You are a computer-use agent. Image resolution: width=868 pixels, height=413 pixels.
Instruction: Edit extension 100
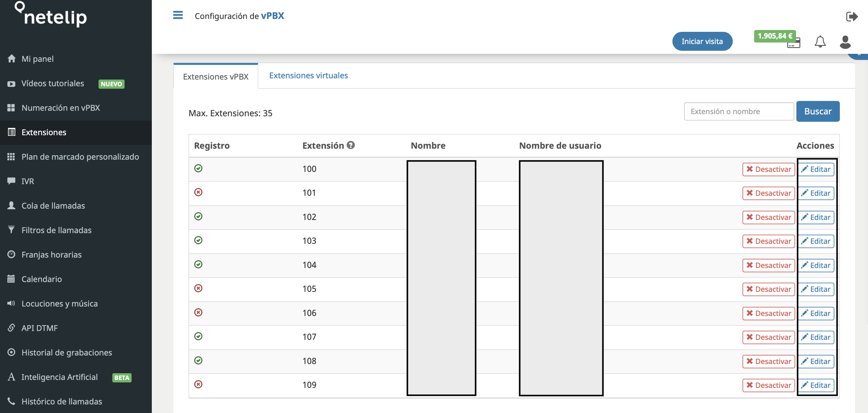click(816, 169)
